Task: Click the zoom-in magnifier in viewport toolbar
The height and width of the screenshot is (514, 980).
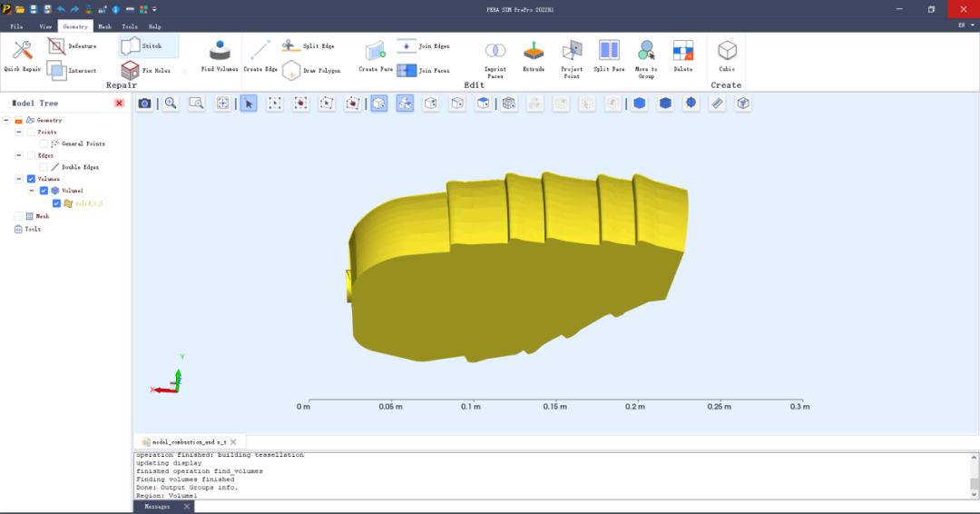Action: (171, 104)
